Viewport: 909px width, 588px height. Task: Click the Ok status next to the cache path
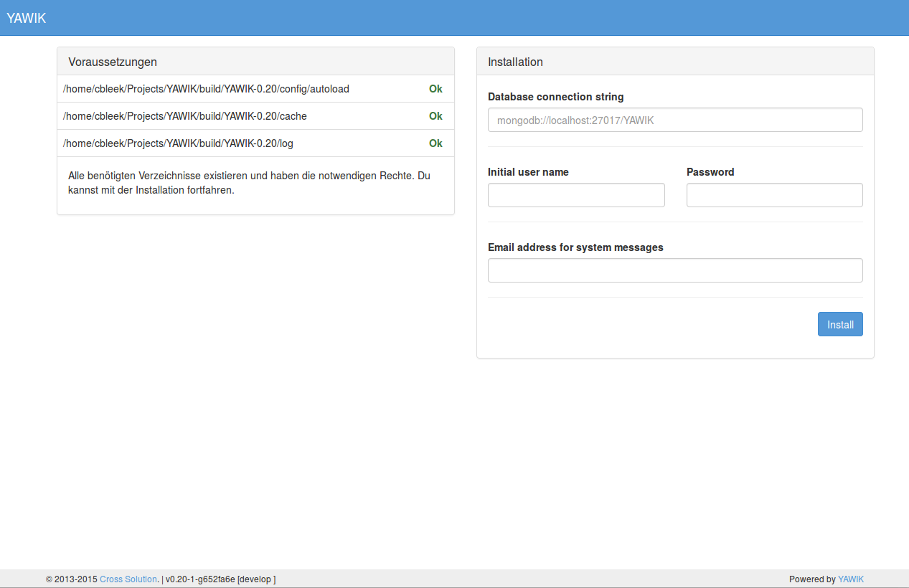coord(435,115)
